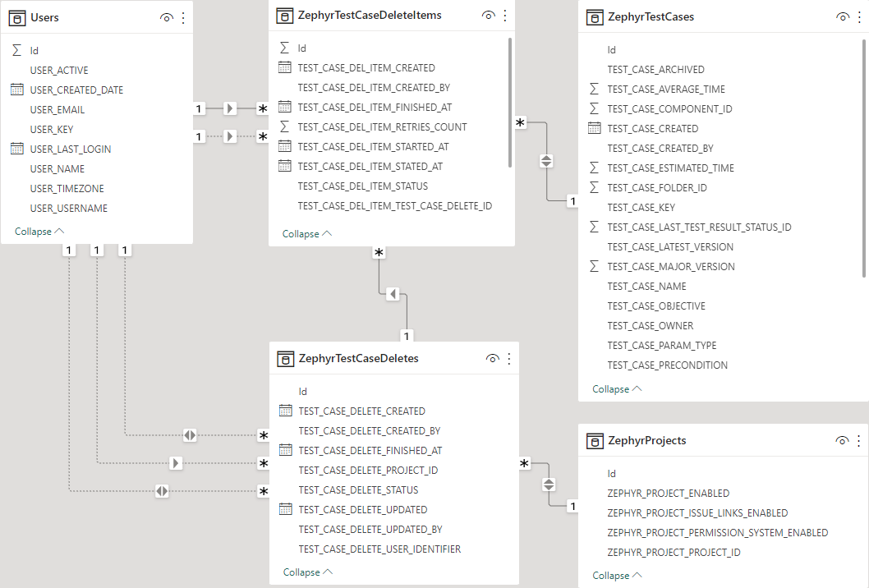
Task: Select ZEPHYR_PROJECT_ENABLED field in ZephyrProjects
Action: pos(668,493)
